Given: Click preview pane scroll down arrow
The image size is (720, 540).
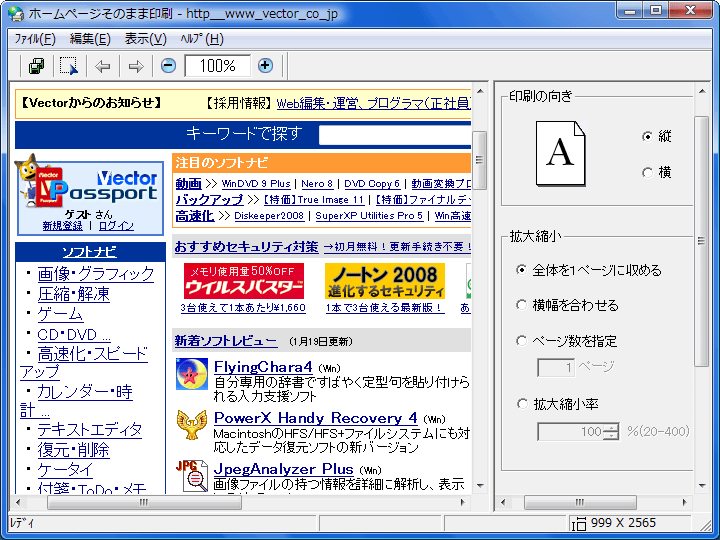Looking at the screenshot, I should coord(480,486).
